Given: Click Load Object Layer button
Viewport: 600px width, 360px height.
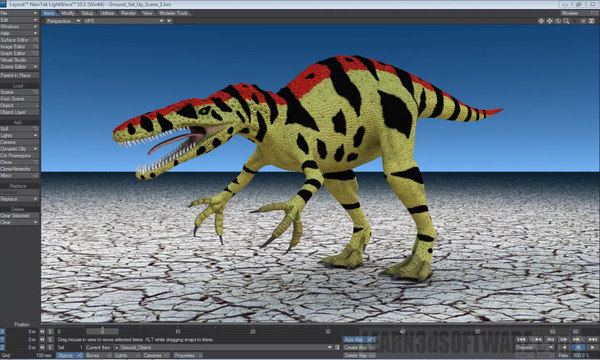Looking at the screenshot, I should (x=19, y=112).
